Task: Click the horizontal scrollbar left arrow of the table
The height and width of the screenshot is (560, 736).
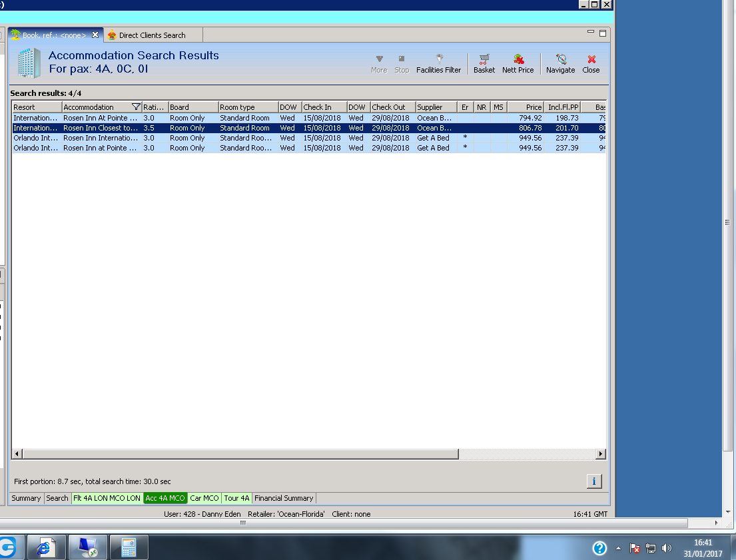Action: tap(17, 453)
